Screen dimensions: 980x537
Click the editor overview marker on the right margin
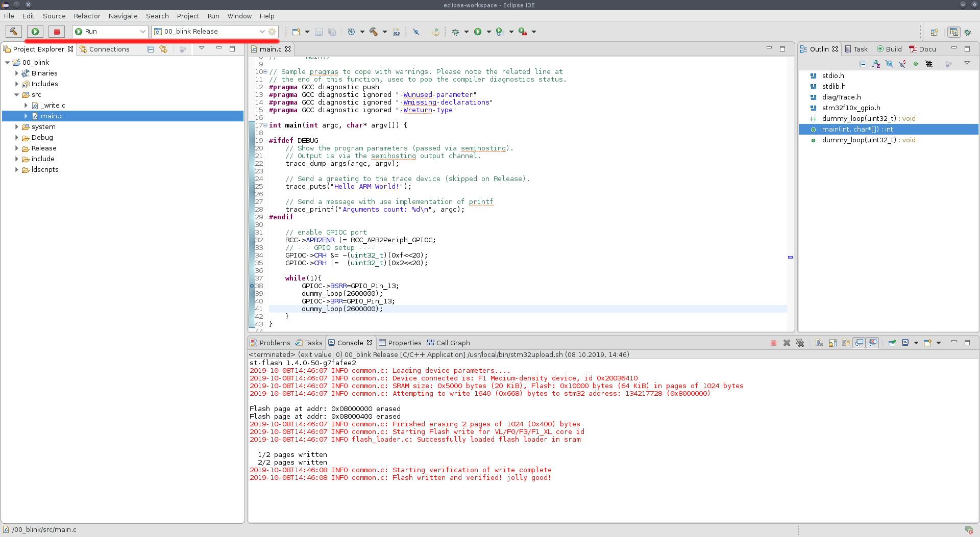[x=790, y=258]
